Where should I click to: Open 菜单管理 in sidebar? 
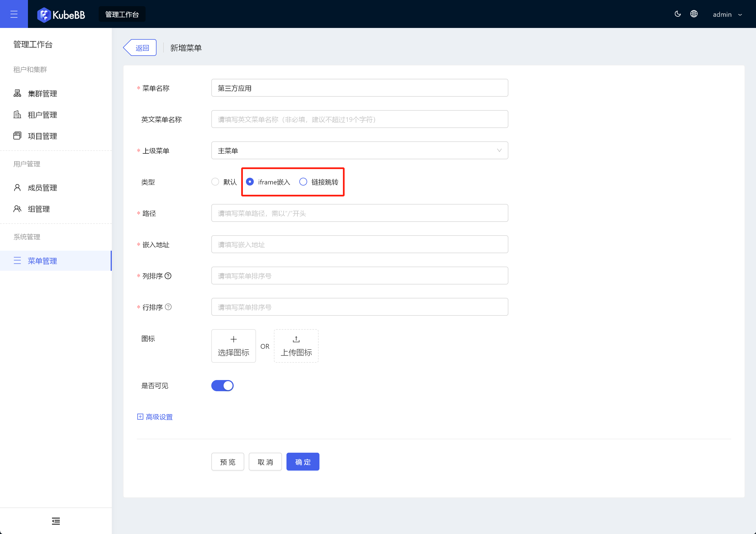coord(56,261)
